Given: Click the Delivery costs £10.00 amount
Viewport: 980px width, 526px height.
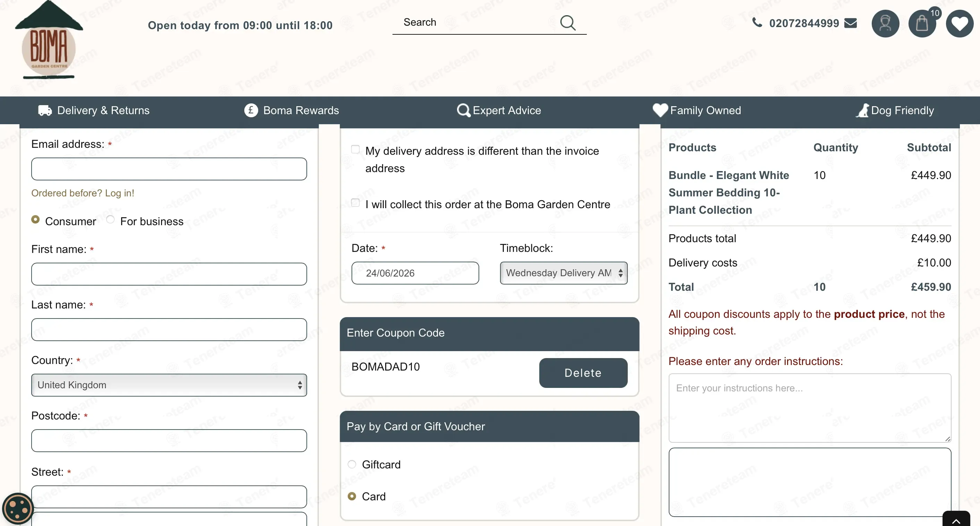Looking at the screenshot, I should click(x=934, y=262).
